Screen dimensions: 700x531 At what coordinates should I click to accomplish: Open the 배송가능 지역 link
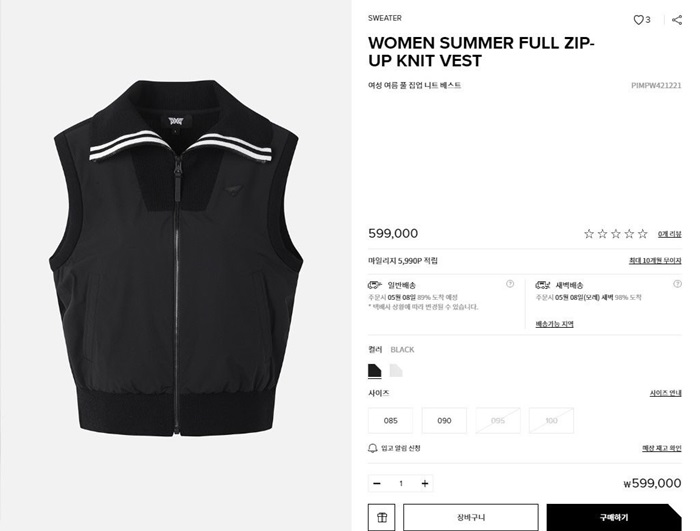554,324
